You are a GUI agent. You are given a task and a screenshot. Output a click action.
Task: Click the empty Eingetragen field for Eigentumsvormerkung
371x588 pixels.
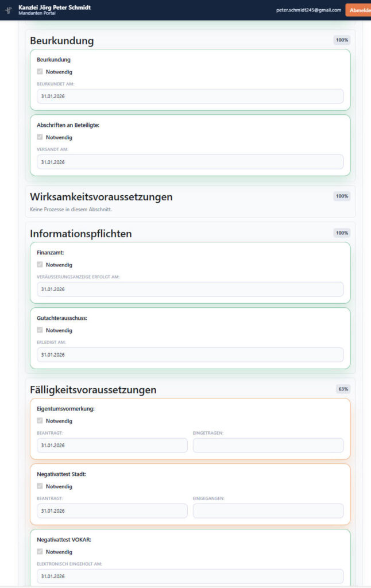pyautogui.click(x=268, y=446)
